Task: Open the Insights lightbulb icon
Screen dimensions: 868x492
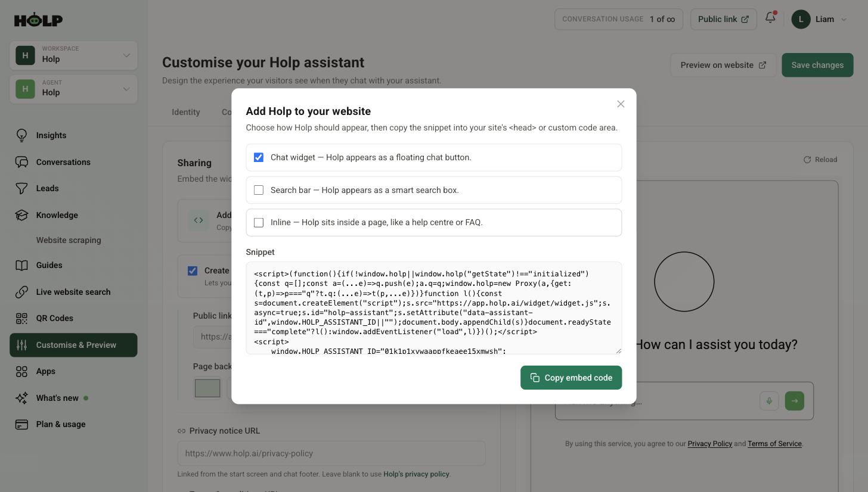Action: pyautogui.click(x=21, y=135)
